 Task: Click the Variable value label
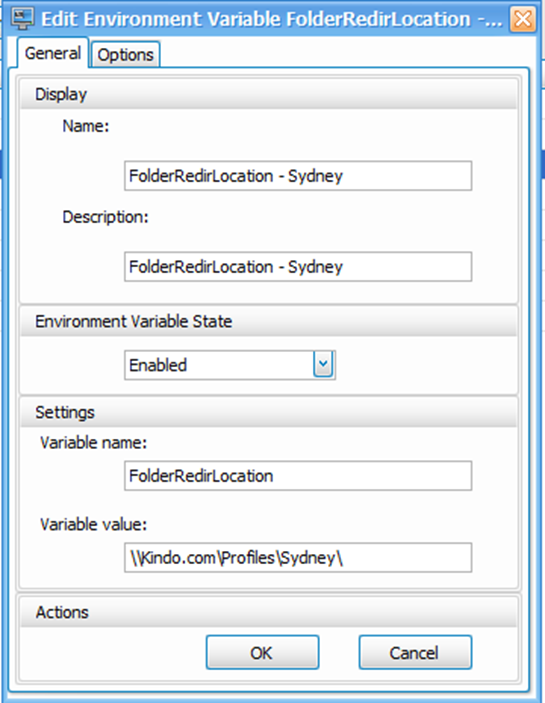point(93,524)
